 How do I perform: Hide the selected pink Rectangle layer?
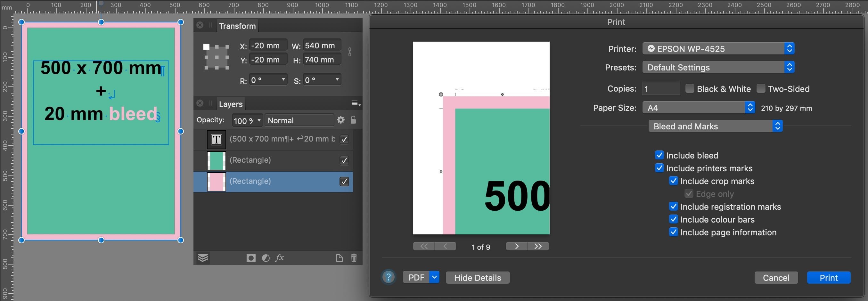(344, 182)
